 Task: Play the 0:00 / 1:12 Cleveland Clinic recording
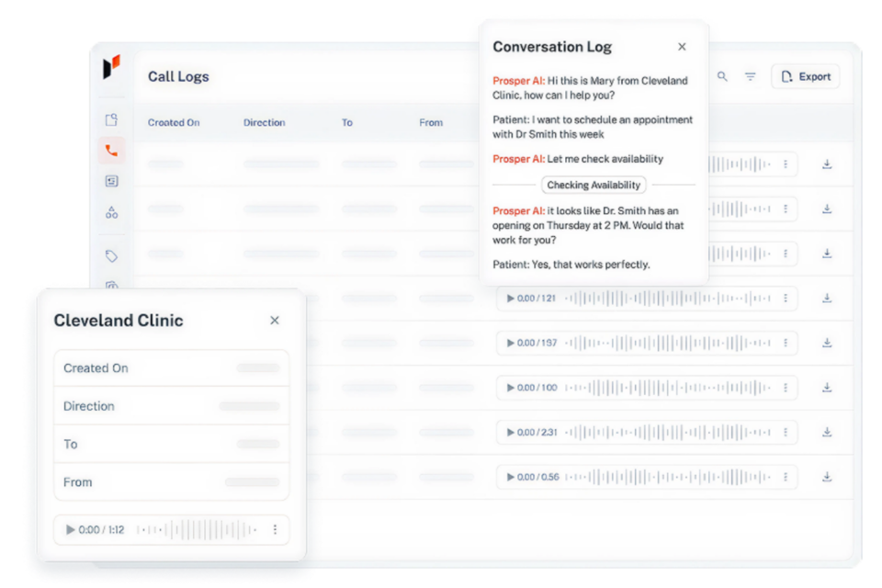point(70,529)
